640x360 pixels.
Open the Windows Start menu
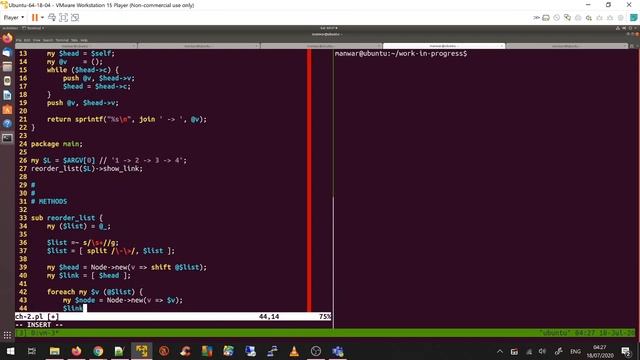click(x=10, y=351)
